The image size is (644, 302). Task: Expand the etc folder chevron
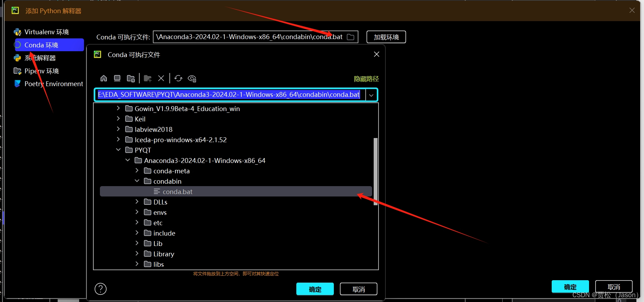click(x=137, y=222)
